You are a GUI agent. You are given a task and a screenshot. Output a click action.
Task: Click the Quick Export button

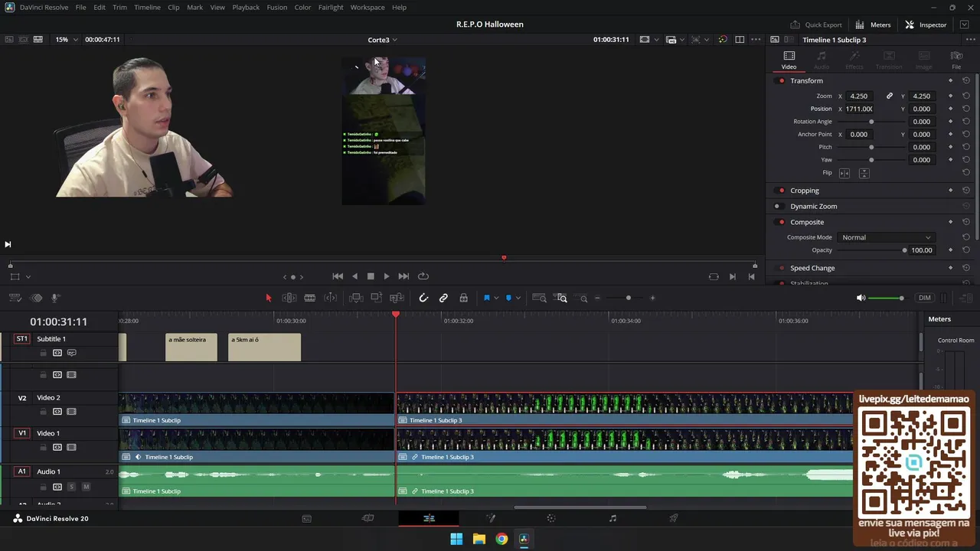pos(816,24)
